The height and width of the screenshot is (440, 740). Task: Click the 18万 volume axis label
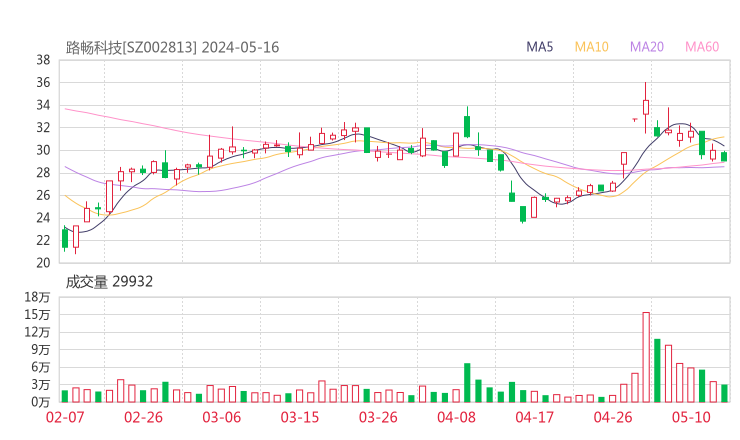37,297
